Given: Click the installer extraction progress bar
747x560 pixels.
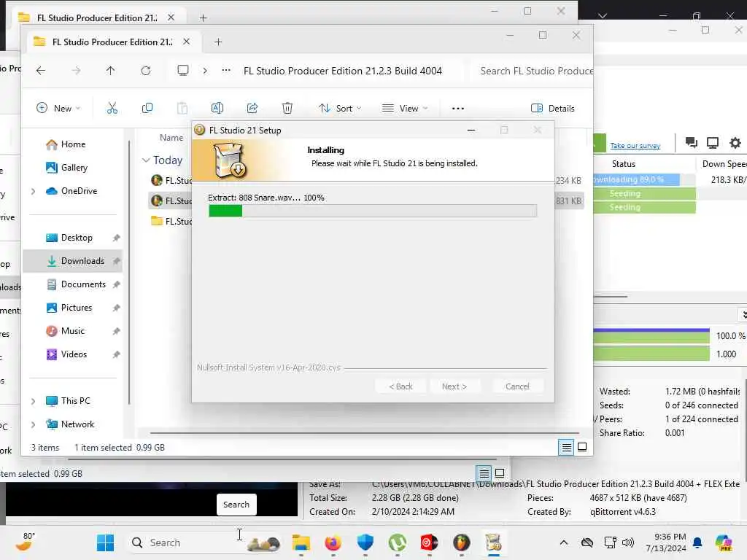Looking at the screenshot, I should pyautogui.click(x=373, y=211).
